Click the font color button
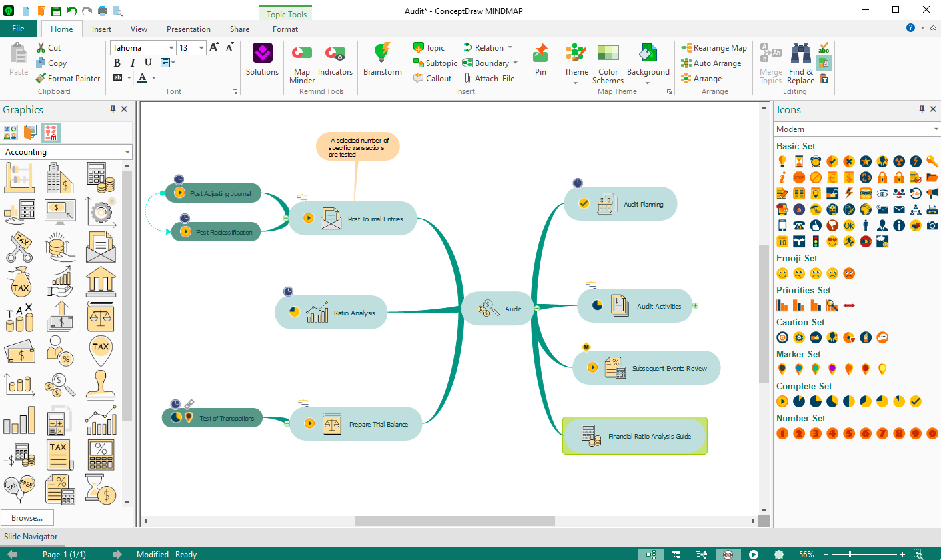 click(x=142, y=78)
